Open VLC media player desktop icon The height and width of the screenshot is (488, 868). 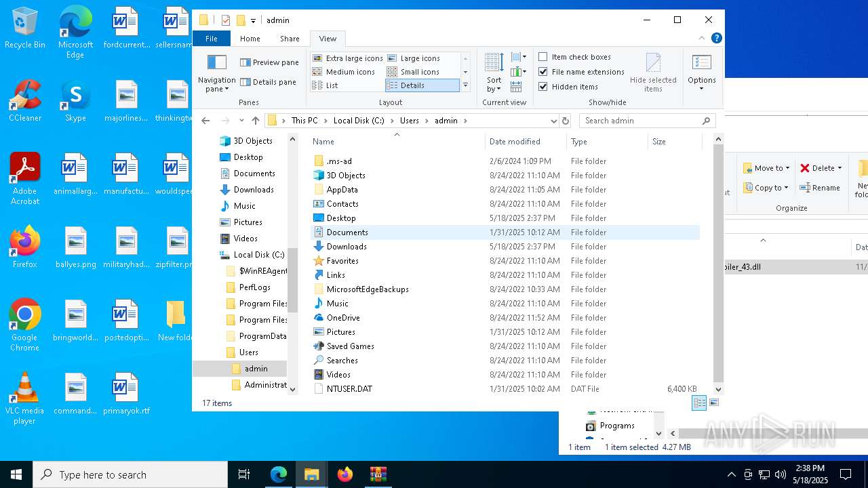tap(25, 399)
